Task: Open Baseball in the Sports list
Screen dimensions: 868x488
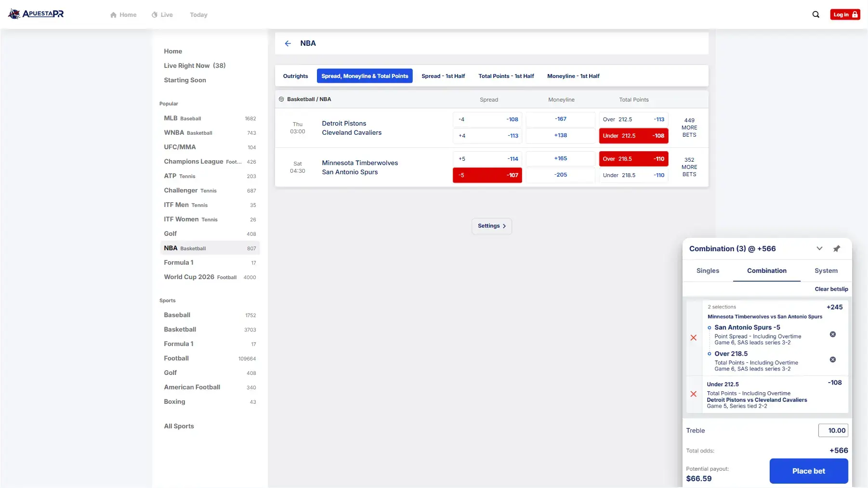Action: pos(210,315)
